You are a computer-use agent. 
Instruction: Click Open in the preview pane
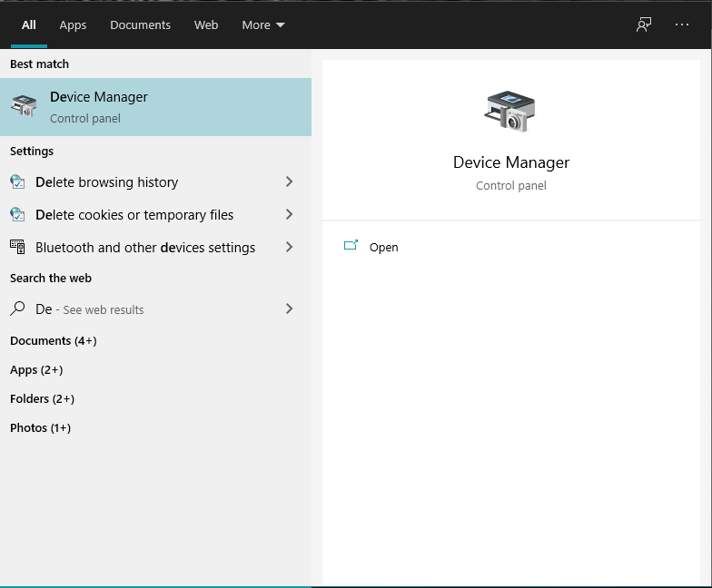click(383, 247)
